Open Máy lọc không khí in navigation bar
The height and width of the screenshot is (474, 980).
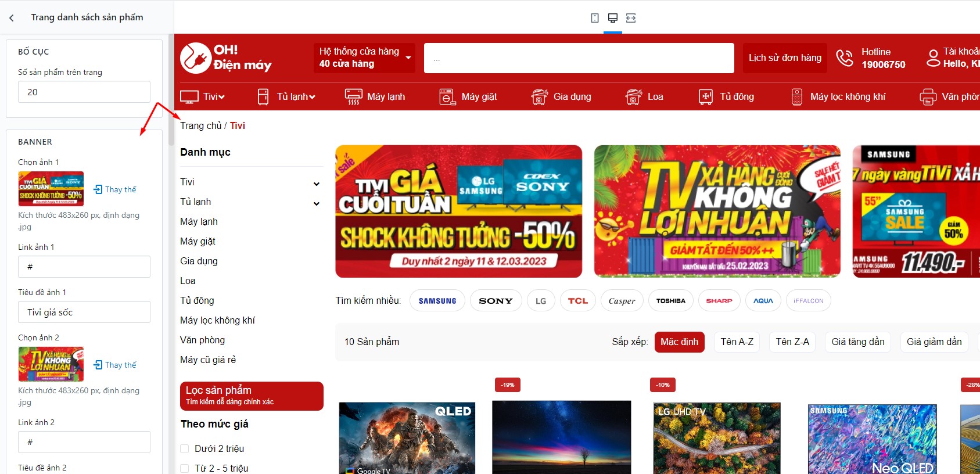(x=848, y=97)
